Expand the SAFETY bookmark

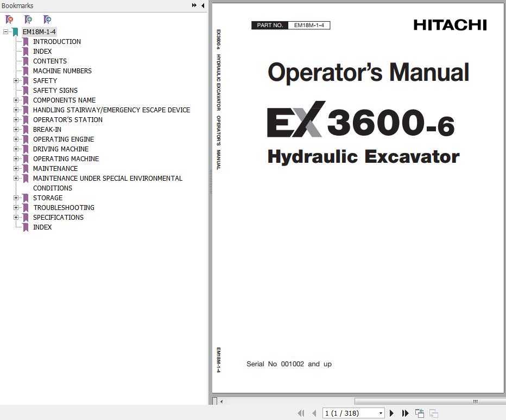16,81
